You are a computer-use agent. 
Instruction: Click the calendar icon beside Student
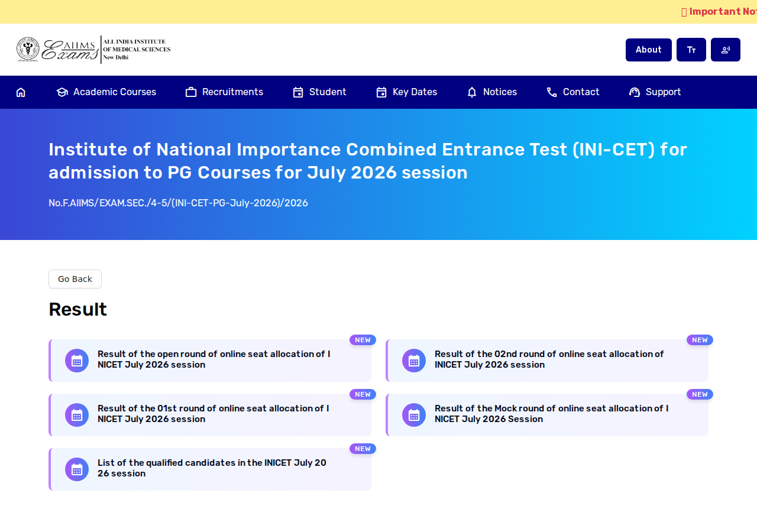(298, 92)
